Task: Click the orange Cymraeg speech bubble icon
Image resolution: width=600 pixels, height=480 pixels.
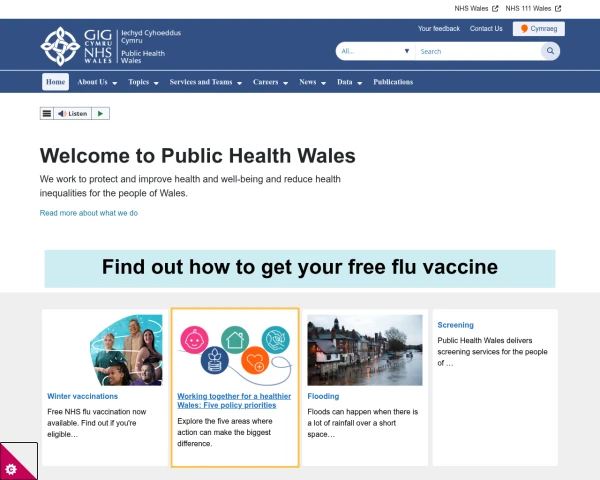Action: click(x=524, y=29)
